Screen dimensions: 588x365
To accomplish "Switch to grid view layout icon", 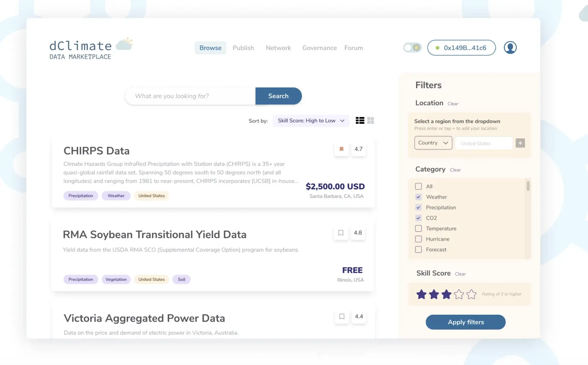I will 371,120.
